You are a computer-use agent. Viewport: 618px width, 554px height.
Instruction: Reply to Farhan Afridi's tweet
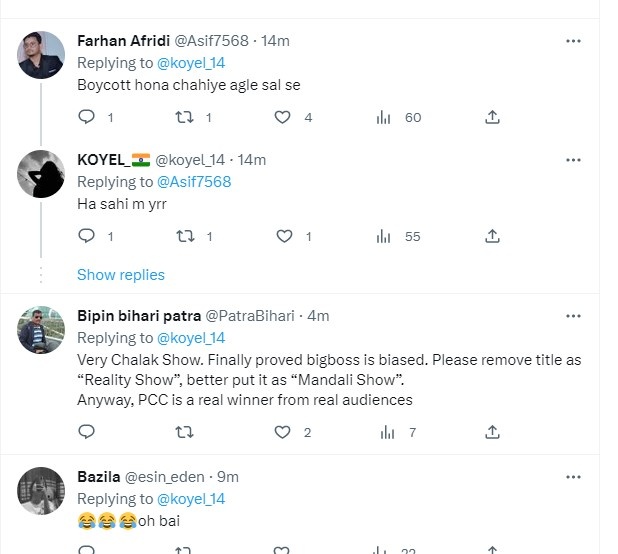pos(87,117)
